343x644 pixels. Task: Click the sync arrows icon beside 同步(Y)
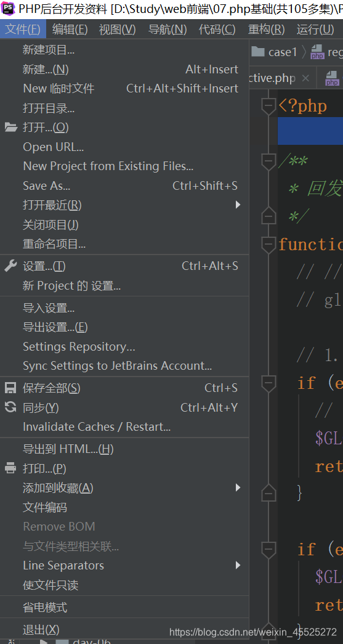click(10, 407)
